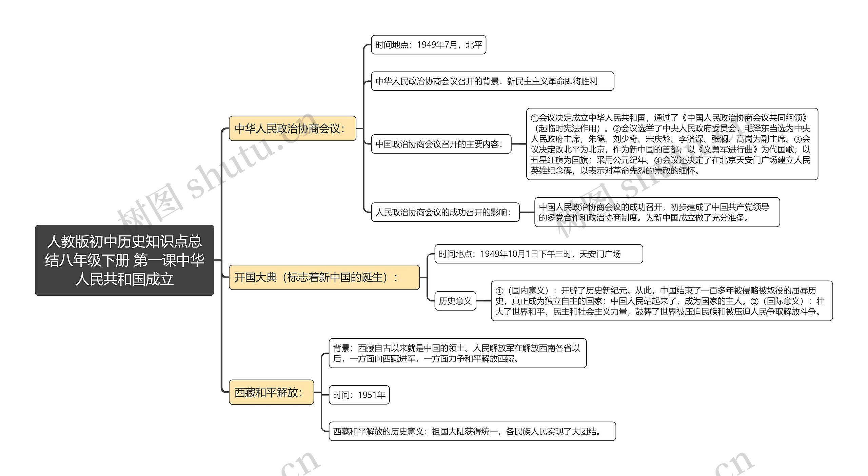
Task: Click node about 新民主主义革命即将胜利 background
Action: [x=492, y=81]
